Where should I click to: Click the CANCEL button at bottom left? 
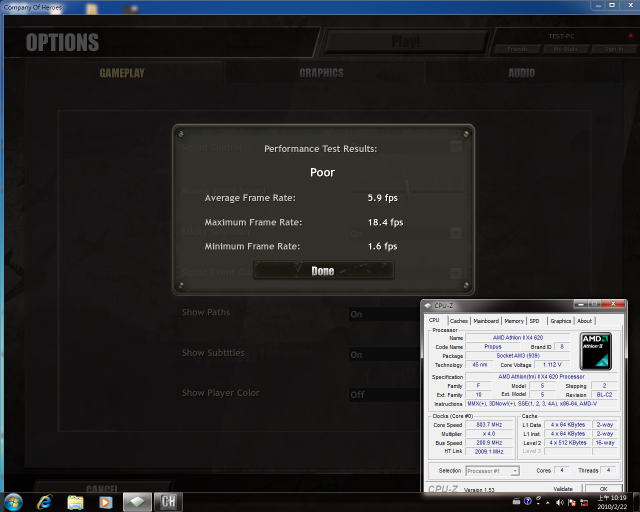click(102, 488)
